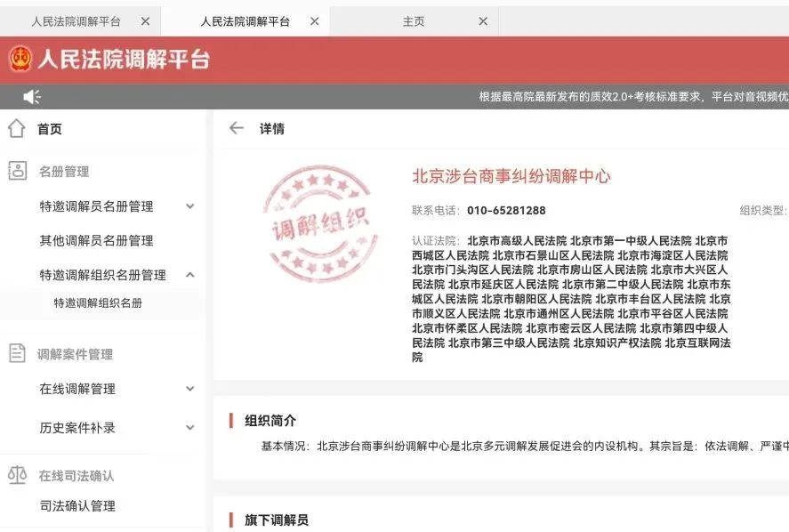Go to 首页 in sidebar
This screenshot has width=789, height=532.
coord(50,129)
